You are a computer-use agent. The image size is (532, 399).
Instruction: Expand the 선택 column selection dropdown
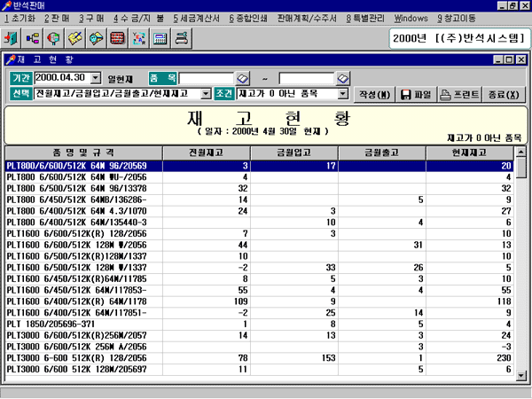click(x=206, y=94)
